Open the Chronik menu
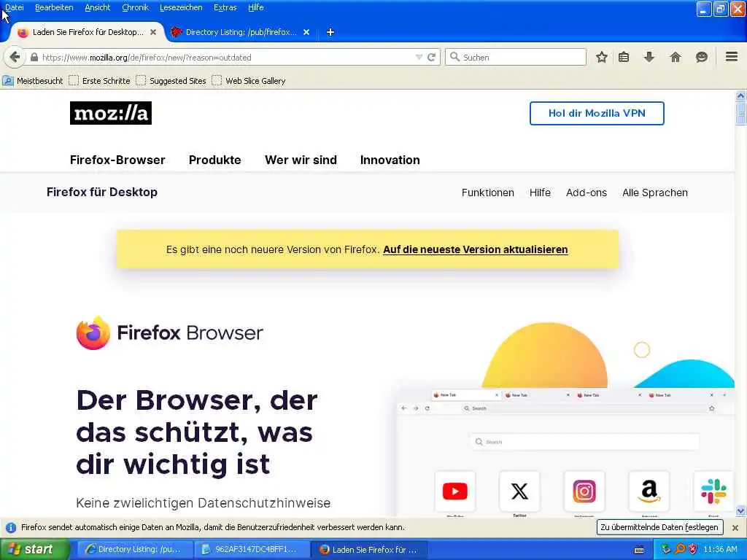 point(135,7)
